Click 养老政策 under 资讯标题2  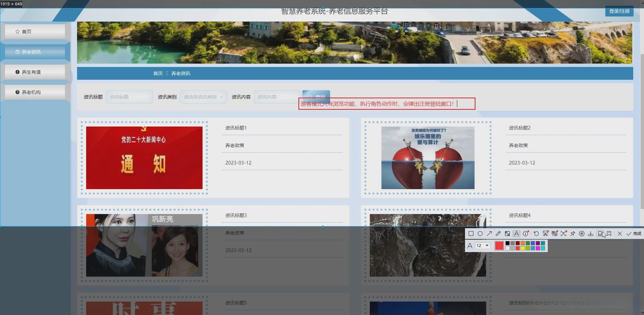tap(518, 145)
